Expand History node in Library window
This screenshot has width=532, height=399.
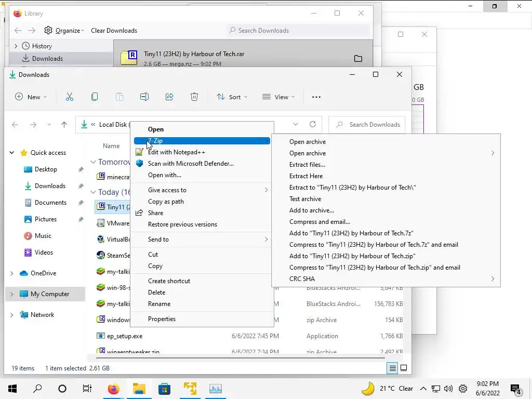(16, 46)
